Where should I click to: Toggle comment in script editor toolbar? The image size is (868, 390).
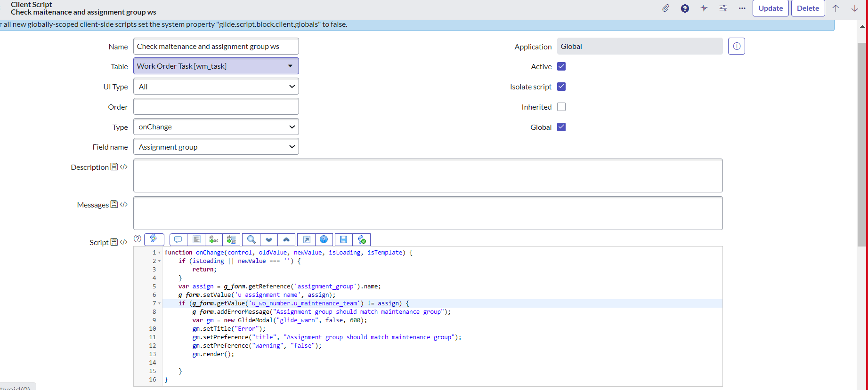tap(178, 239)
